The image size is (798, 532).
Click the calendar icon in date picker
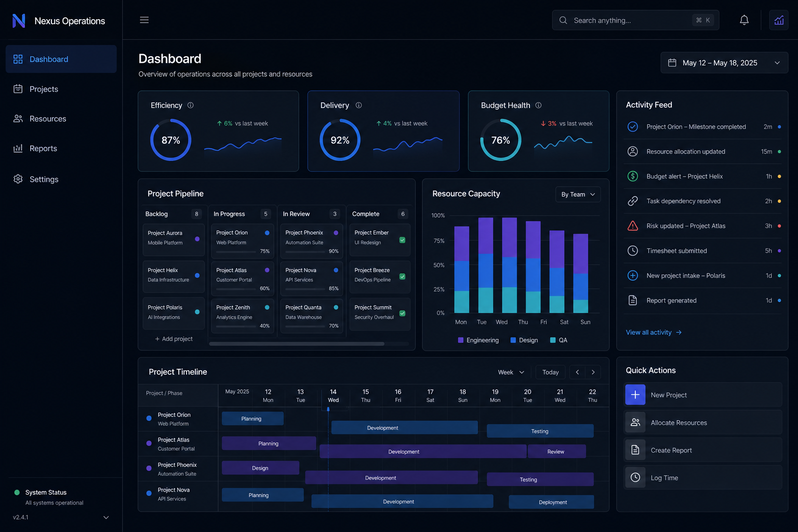pos(672,63)
